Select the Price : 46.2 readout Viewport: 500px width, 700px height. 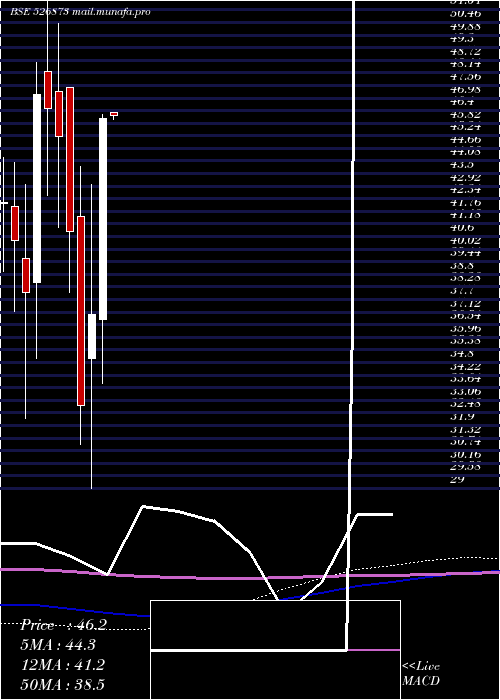click(63, 625)
